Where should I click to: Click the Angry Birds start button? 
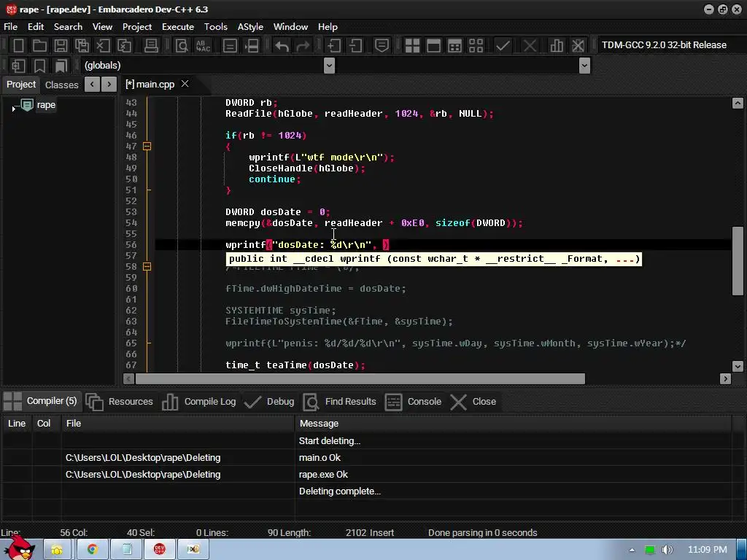(x=19, y=548)
